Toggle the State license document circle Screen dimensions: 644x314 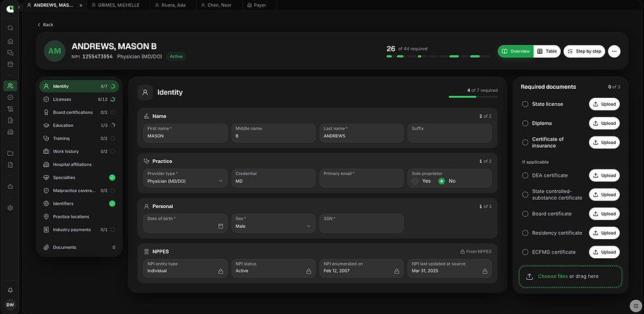[525, 104]
